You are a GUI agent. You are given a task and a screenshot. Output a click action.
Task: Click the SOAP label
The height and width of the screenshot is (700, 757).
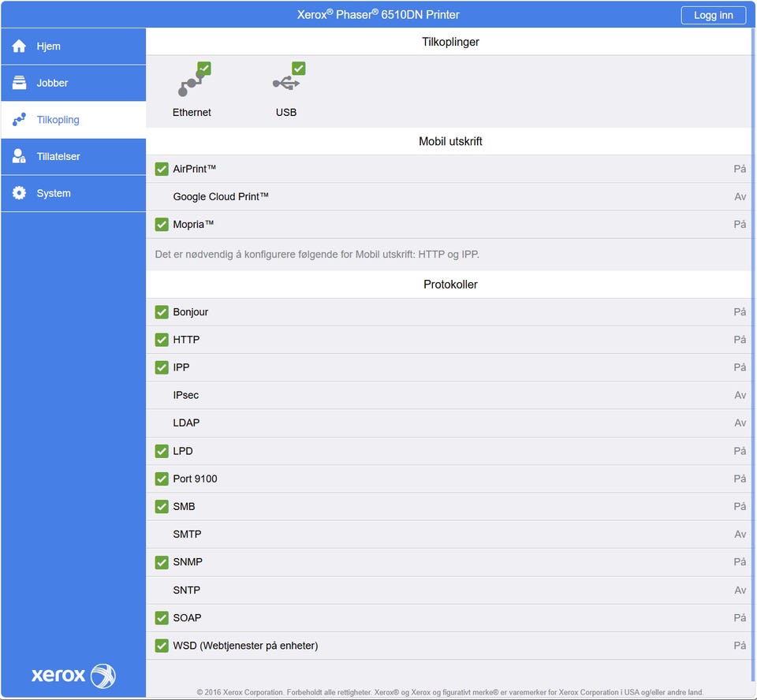(187, 618)
